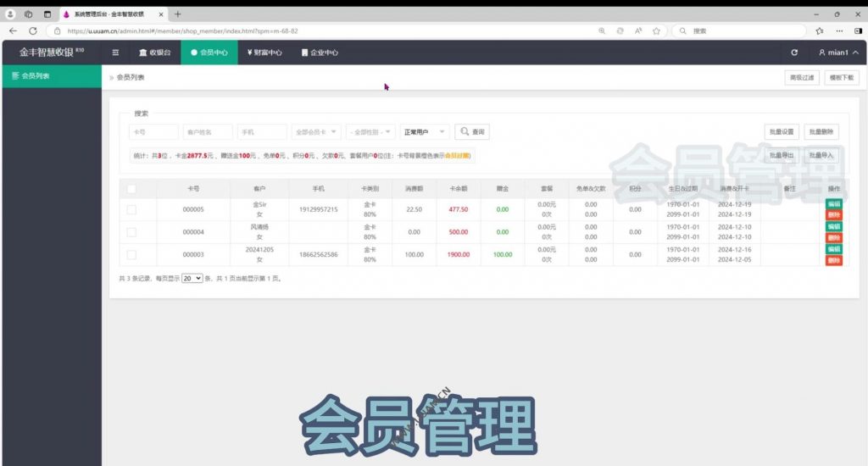The image size is (868, 466).
Task: Open the browser new tab plus icon
Action: [x=178, y=14]
